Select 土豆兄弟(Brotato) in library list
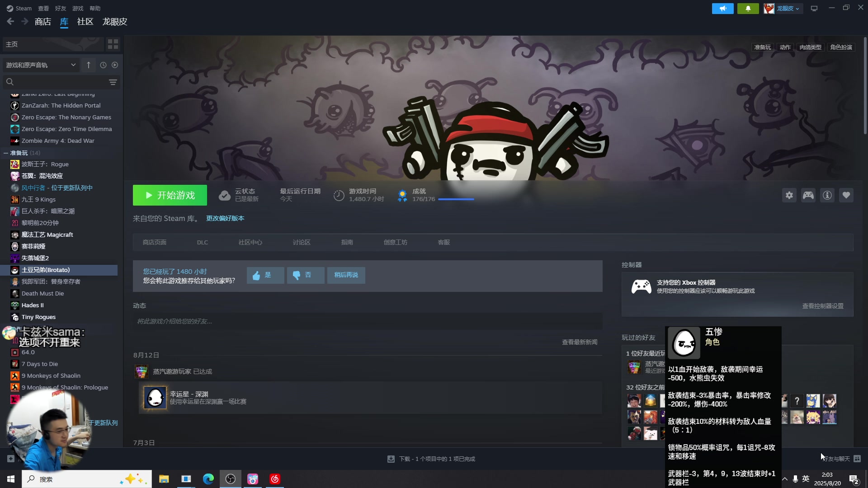The width and height of the screenshot is (868, 488). point(59,270)
